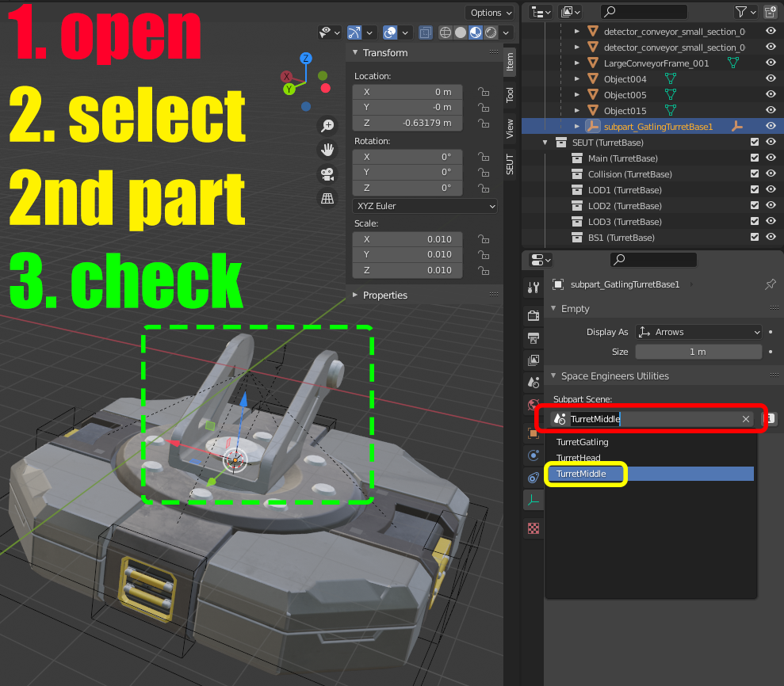Click the new collection icon in outliner
This screenshot has height=686, width=784.
coord(771,12)
